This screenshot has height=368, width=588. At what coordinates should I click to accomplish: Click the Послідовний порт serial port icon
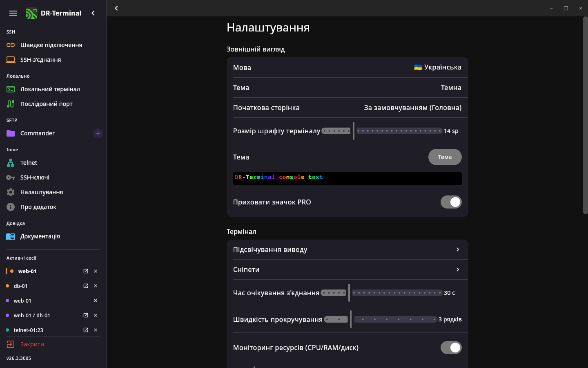point(11,104)
